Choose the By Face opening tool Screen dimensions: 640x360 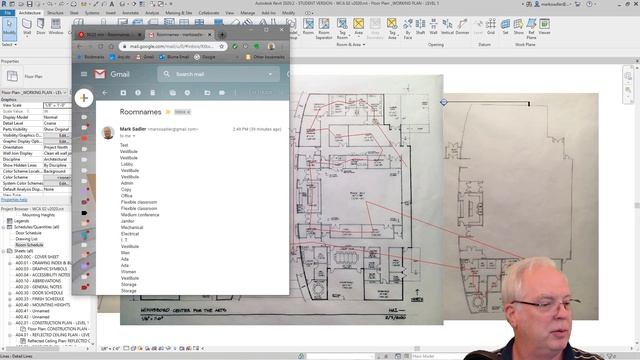click(x=408, y=29)
